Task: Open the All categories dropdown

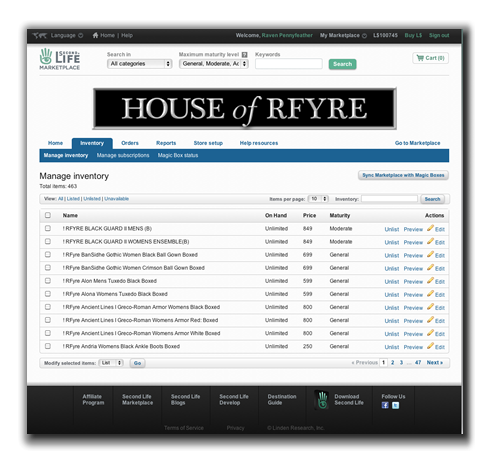Action: pyautogui.click(x=140, y=64)
